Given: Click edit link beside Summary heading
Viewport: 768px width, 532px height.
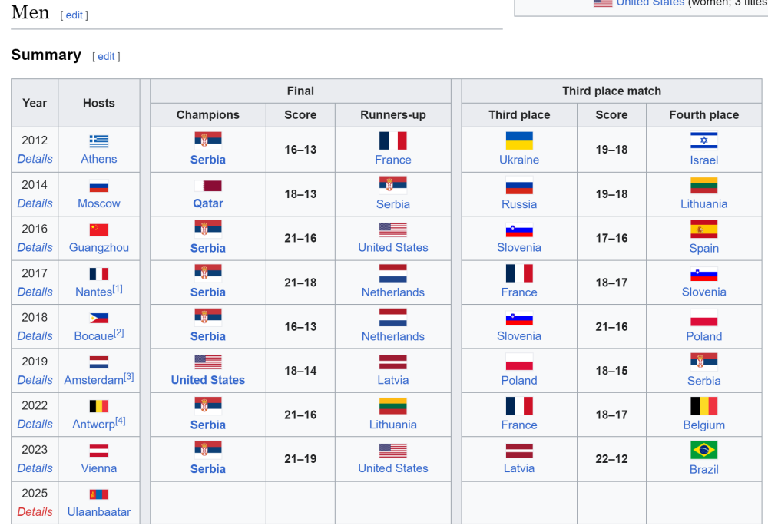Looking at the screenshot, I should [x=106, y=56].
